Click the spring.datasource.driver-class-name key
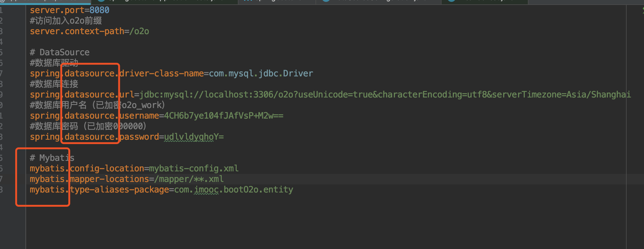 coord(117,74)
